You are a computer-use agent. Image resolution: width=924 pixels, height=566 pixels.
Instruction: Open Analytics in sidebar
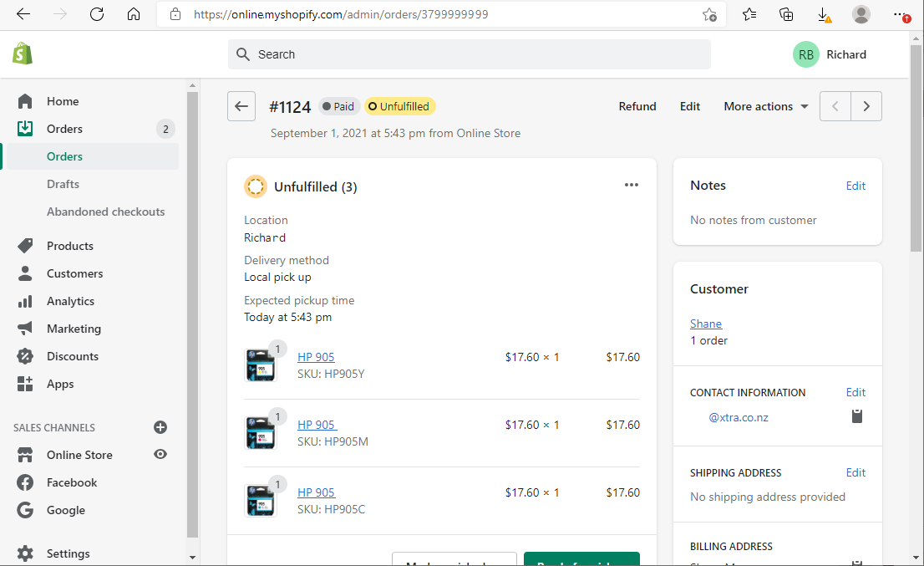[71, 301]
